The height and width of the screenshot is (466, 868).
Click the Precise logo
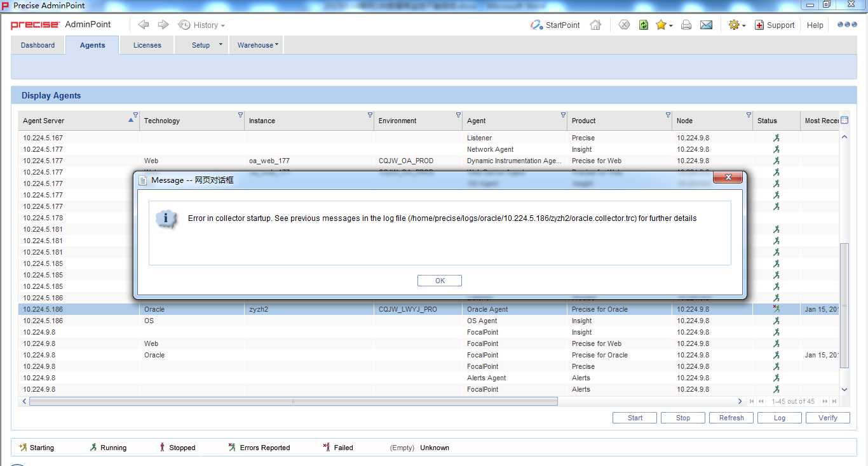coord(35,25)
